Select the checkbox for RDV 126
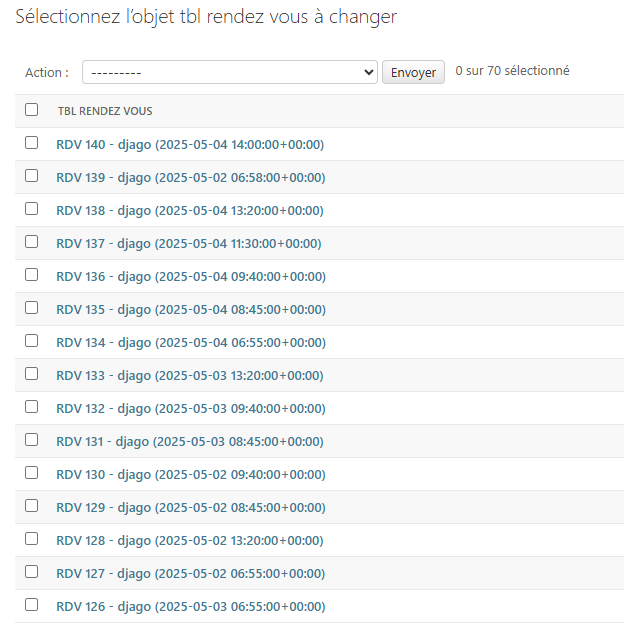The height and width of the screenshot is (623, 624). [x=32, y=605]
